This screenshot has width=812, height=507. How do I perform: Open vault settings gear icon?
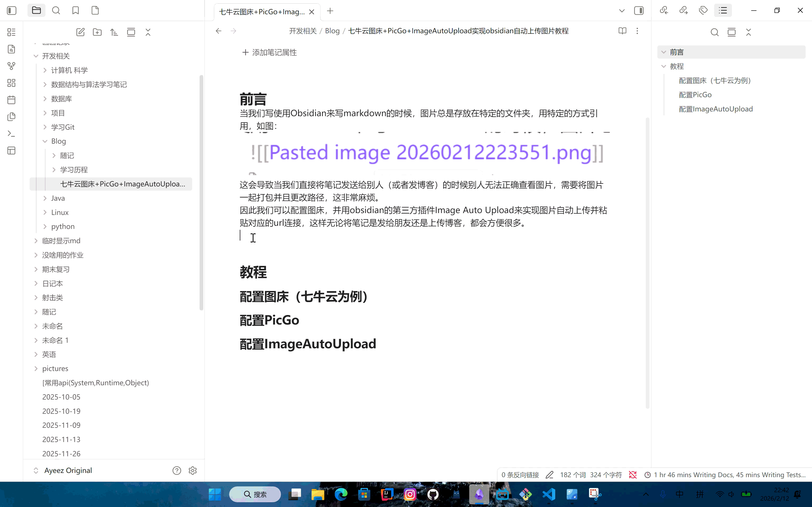[x=193, y=471]
